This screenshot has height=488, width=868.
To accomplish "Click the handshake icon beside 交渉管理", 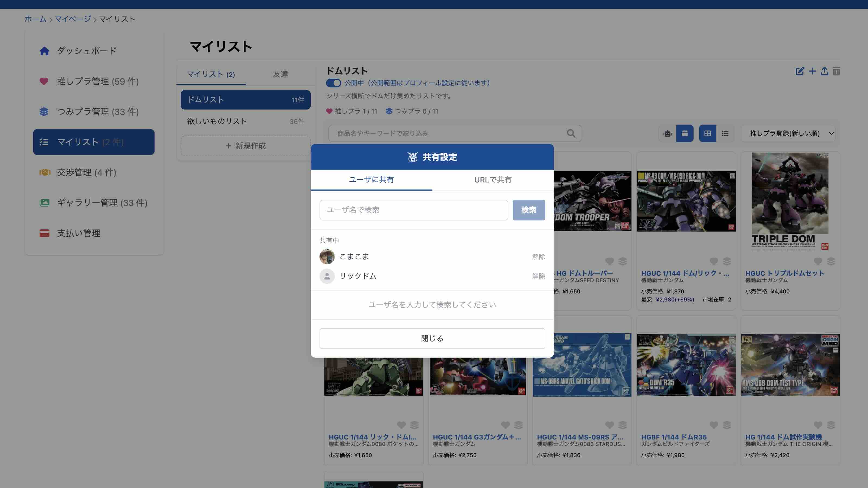I will coord(44,172).
